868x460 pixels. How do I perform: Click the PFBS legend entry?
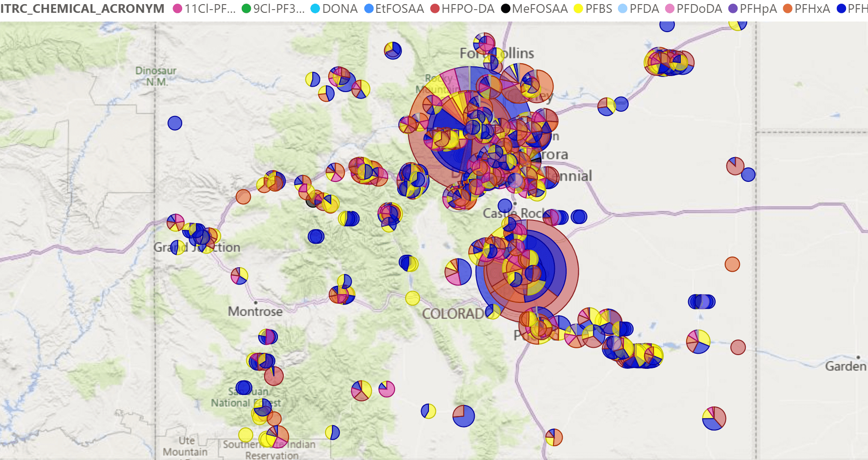click(x=593, y=9)
